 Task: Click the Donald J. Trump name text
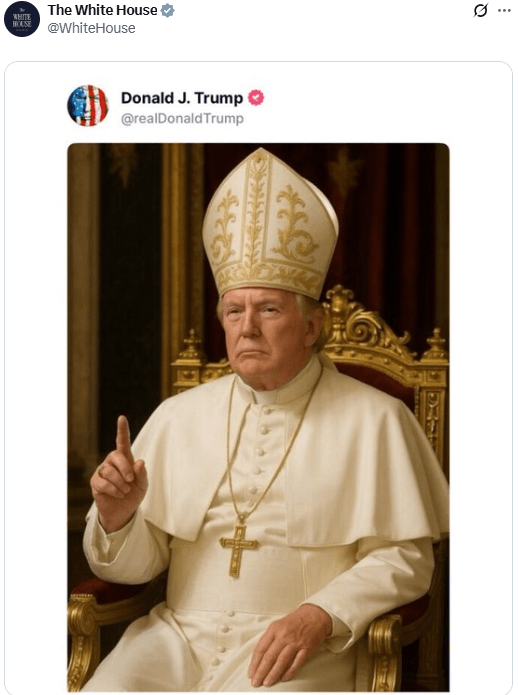pyautogui.click(x=182, y=98)
